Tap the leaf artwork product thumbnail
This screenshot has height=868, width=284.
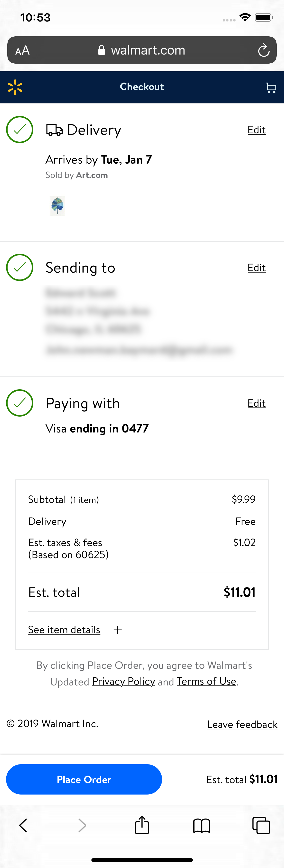57,206
